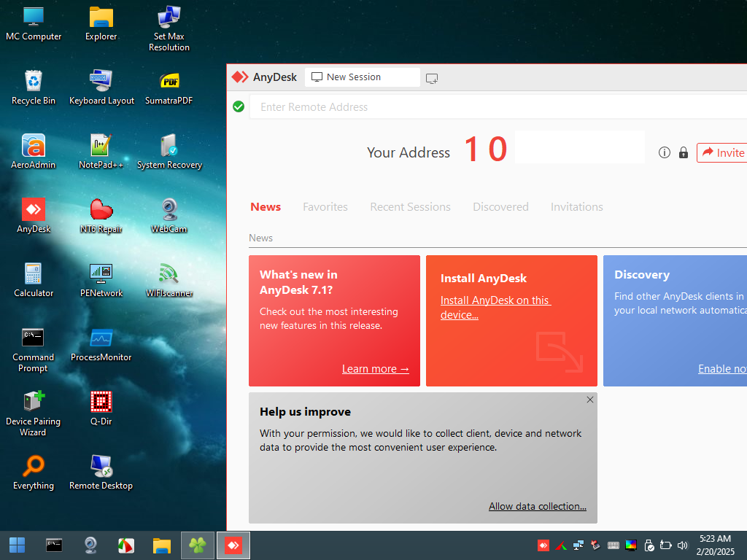Click the color display tray icon

[631, 545]
